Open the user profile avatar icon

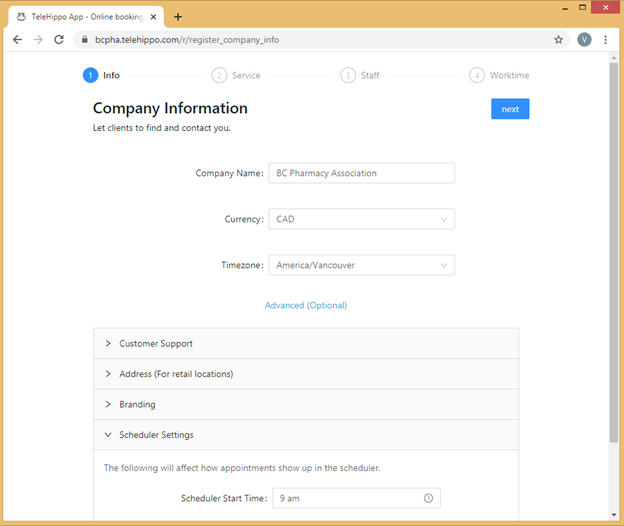tap(584, 40)
